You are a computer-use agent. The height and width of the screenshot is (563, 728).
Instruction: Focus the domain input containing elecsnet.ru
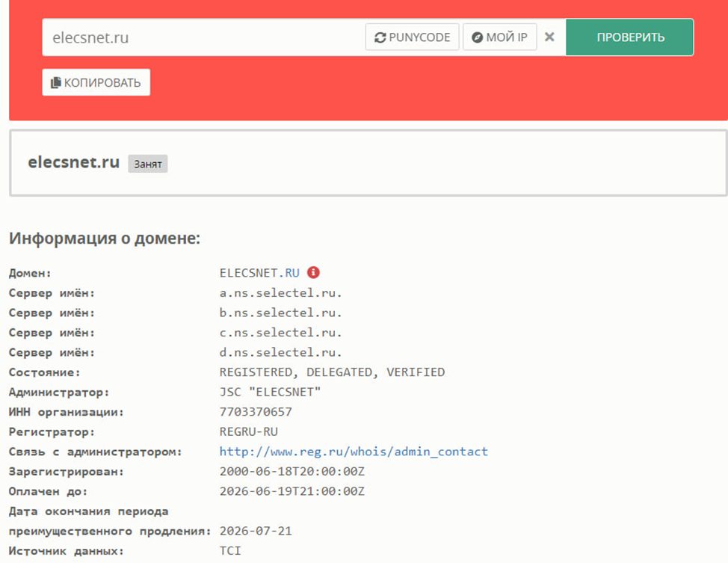[x=204, y=37]
